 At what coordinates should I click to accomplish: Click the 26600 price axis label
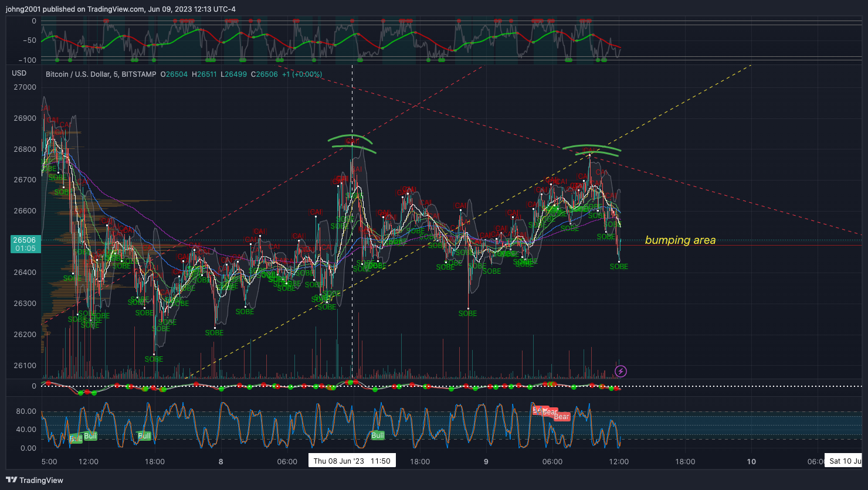[24, 211]
